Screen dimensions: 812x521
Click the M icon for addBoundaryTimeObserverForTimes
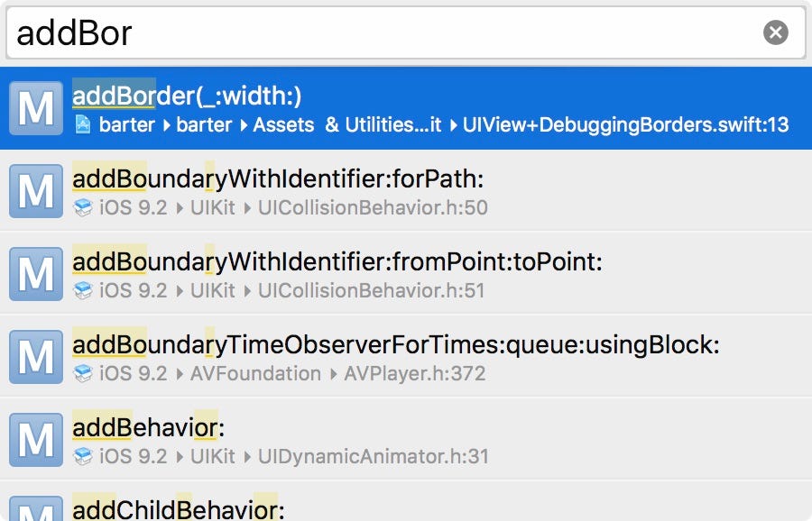coord(36,357)
